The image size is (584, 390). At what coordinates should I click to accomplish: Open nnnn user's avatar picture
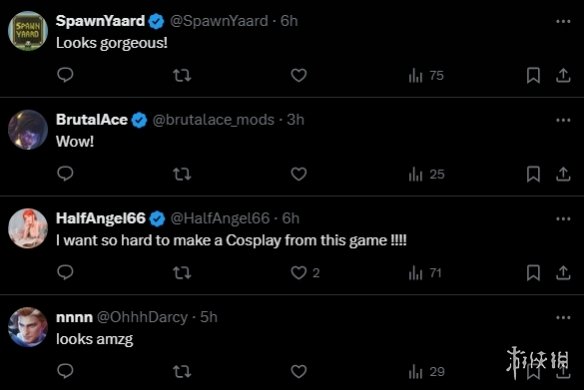(28, 327)
